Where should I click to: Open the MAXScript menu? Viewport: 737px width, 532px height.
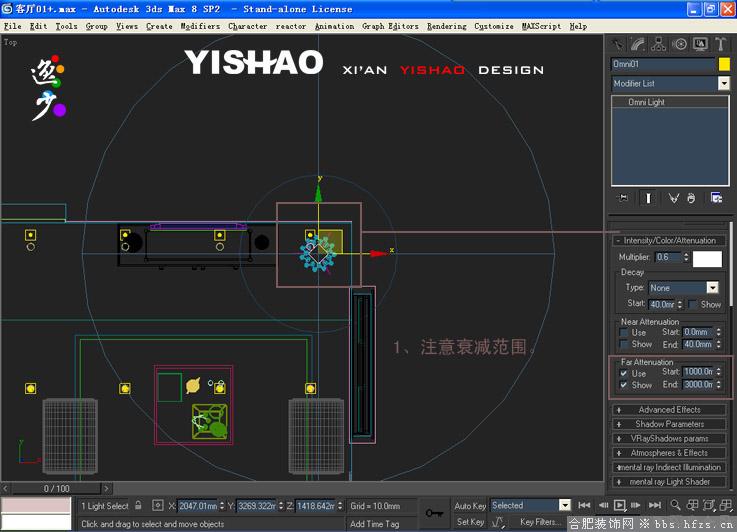tap(541, 26)
